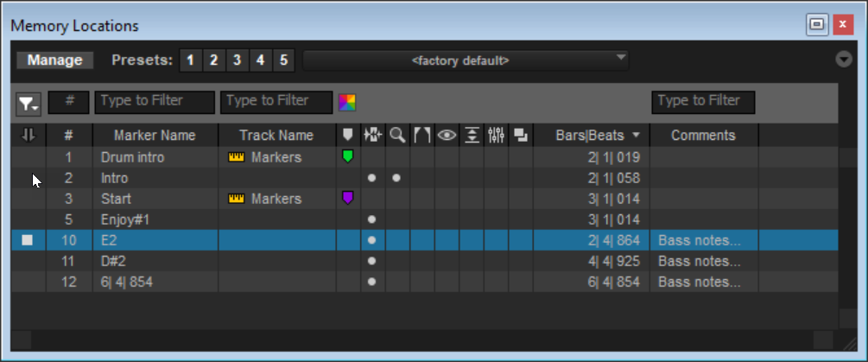Click the Comments Type to Filter field

pos(703,102)
